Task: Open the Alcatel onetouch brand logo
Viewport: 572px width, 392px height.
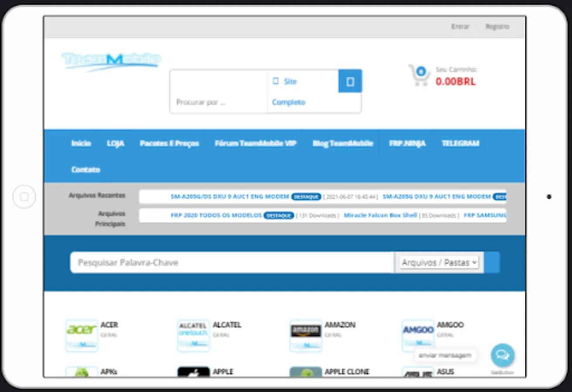Action: [x=193, y=335]
